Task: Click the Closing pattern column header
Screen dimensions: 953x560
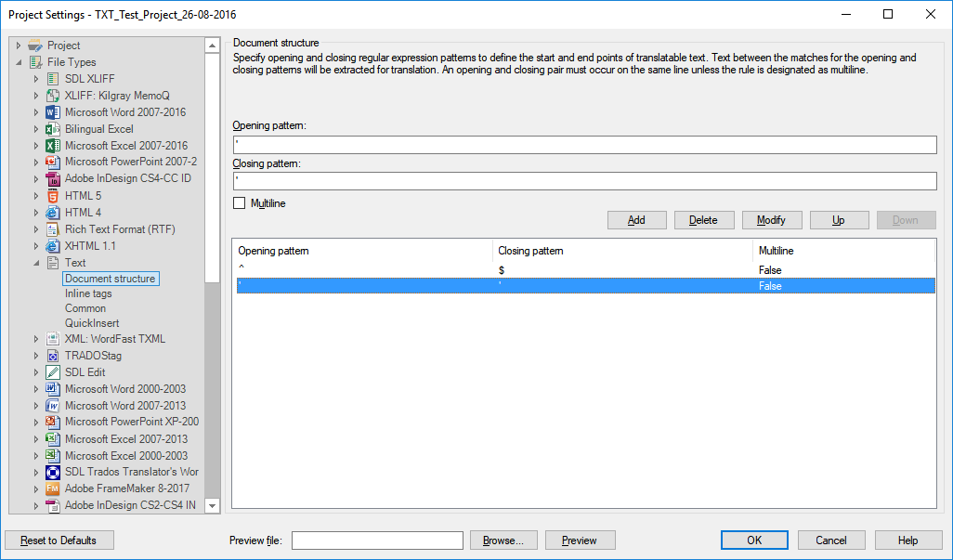Action: point(622,251)
